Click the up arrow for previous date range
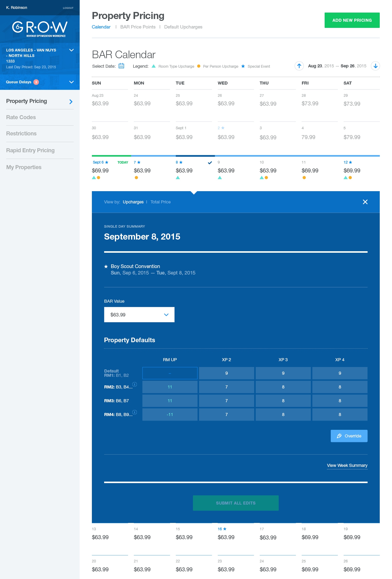The image size is (392, 579). (299, 66)
